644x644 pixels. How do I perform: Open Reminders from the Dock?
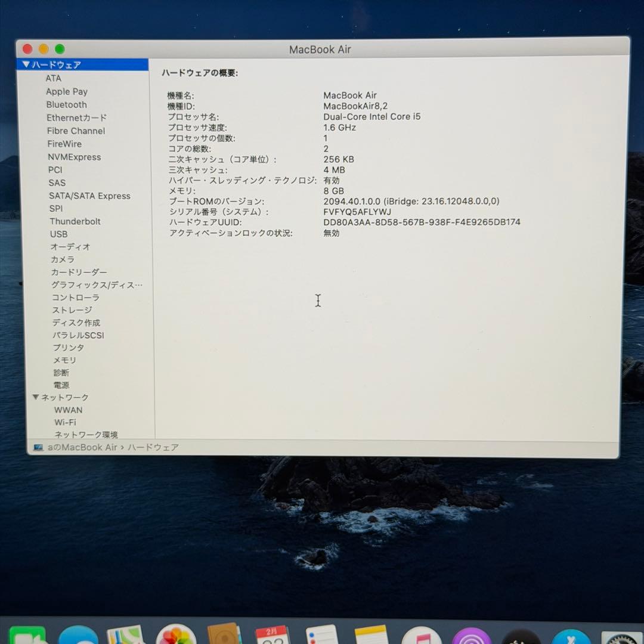click(x=322, y=635)
